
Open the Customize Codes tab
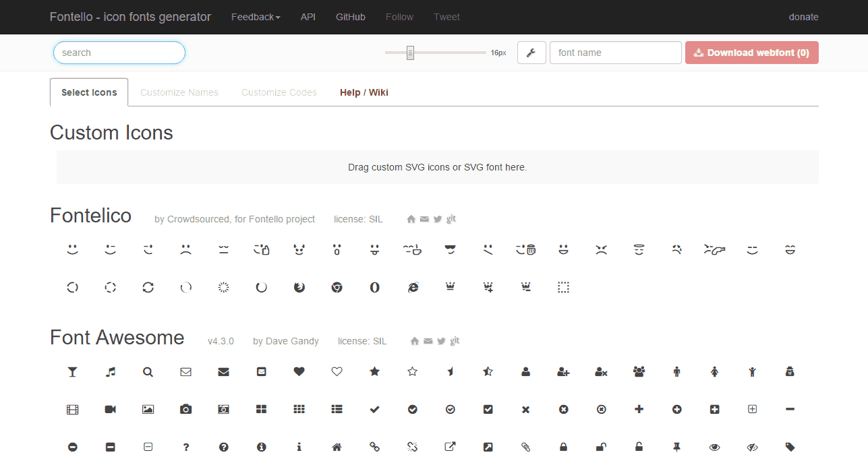click(x=279, y=92)
